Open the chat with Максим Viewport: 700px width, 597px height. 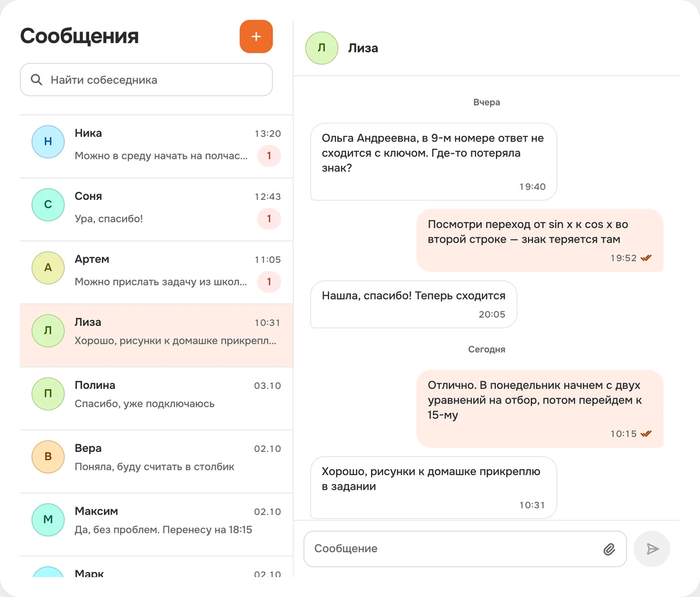156,524
